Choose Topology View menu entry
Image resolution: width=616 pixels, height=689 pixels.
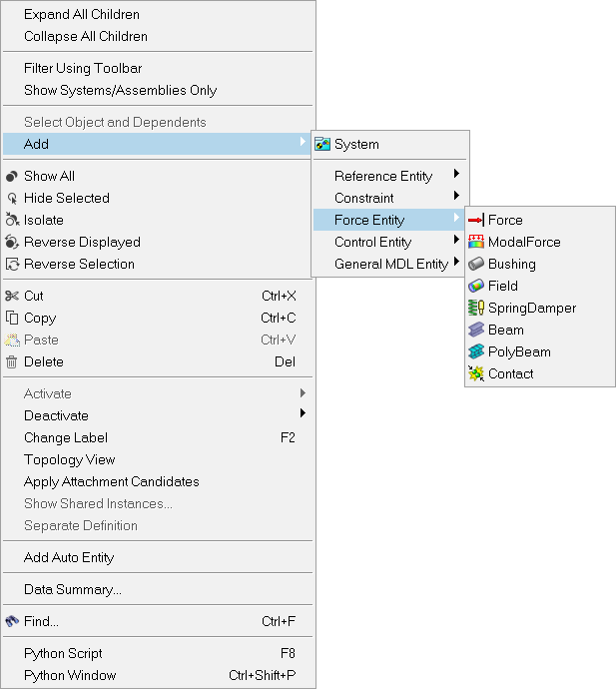(70, 460)
